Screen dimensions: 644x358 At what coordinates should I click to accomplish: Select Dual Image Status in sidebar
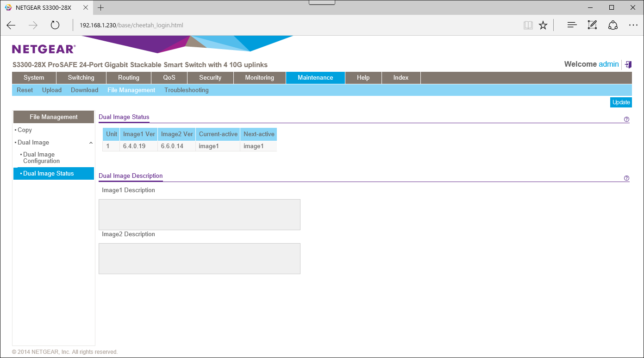(x=54, y=174)
